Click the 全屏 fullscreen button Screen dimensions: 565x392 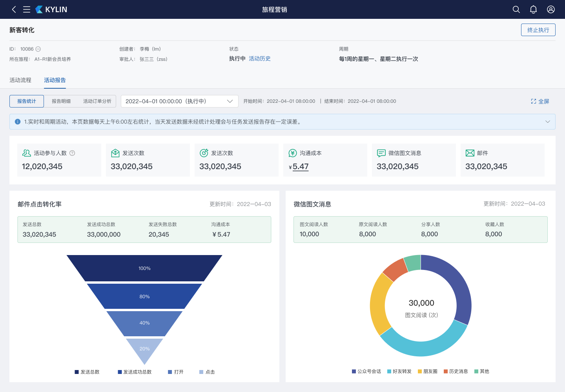[540, 101]
